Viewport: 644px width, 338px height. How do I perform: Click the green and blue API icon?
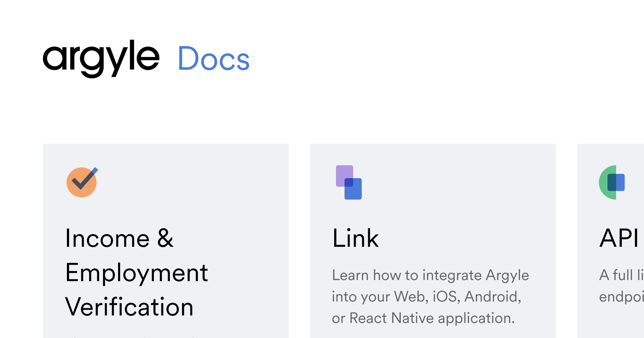point(612,182)
